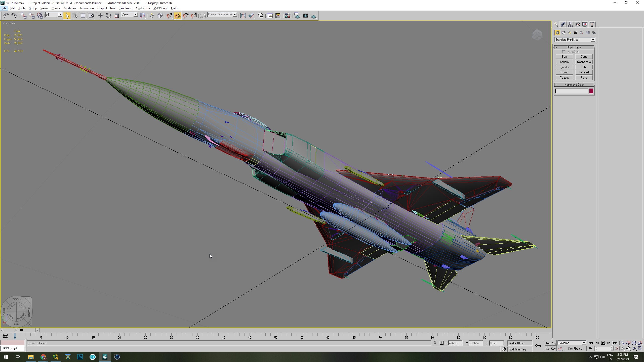Switch to Hierarchy panel icon
This screenshot has height=362, width=644.
tap(570, 24)
